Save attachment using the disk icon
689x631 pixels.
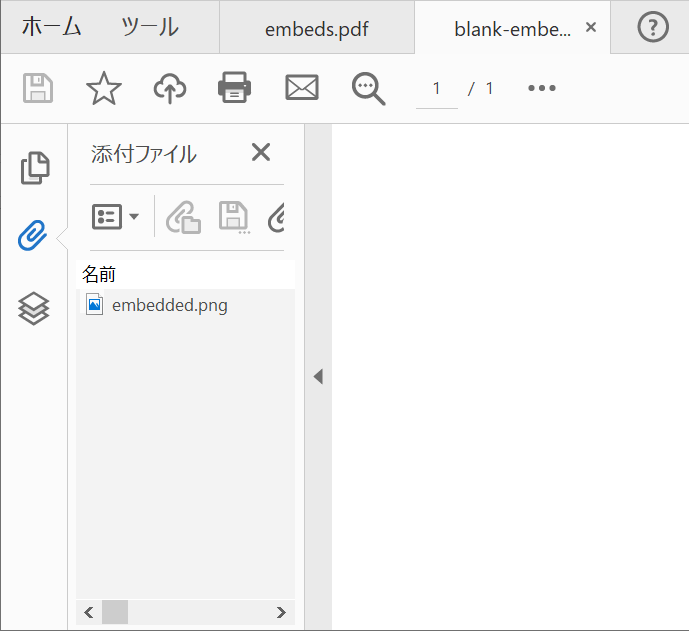pos(234,217)
